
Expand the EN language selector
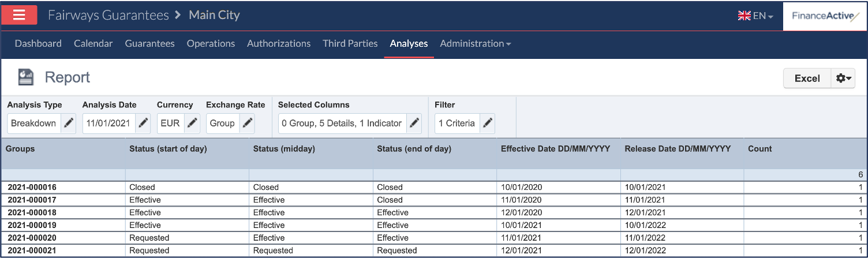tap(755, 16)
